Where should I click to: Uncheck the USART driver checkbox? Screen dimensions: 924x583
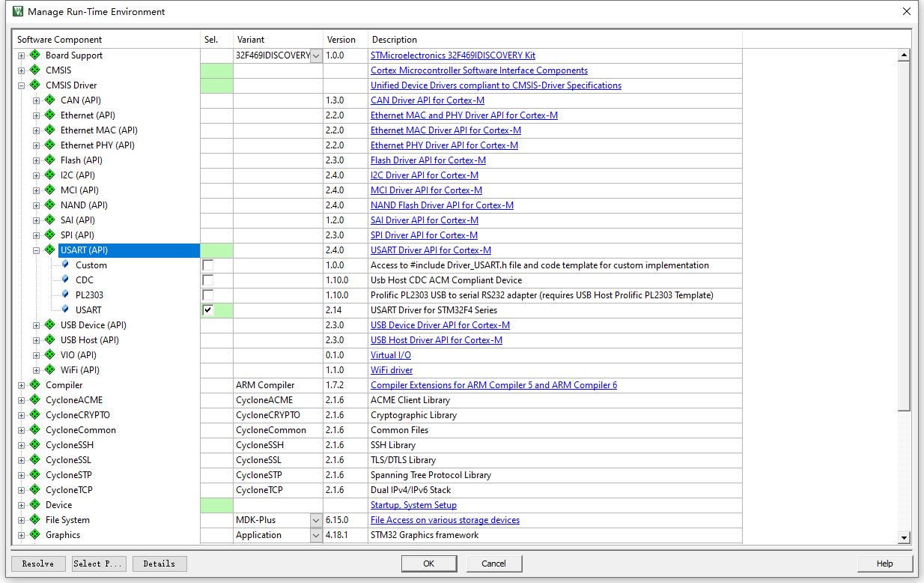pos(208,310)
